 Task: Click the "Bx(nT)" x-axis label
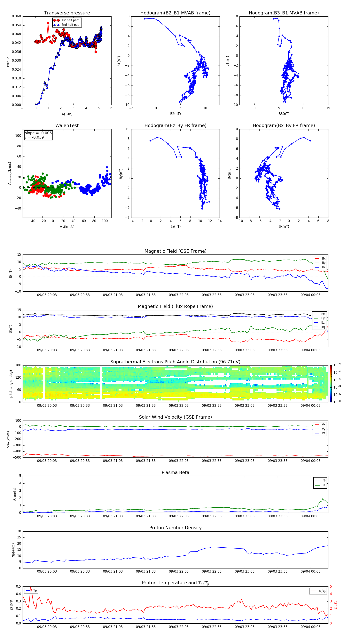pos(284,227)
